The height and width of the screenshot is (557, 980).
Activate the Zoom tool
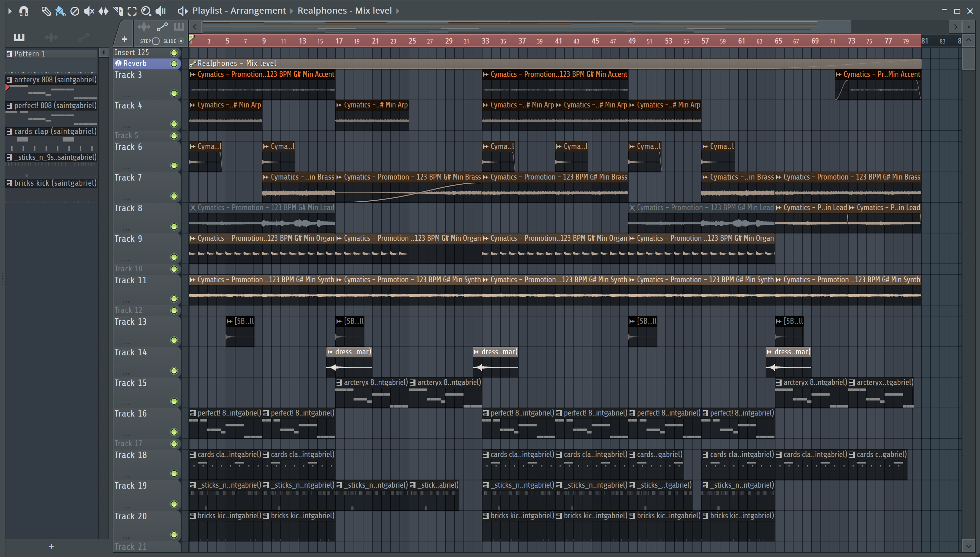pyautogui.click(x=146, y=11)
